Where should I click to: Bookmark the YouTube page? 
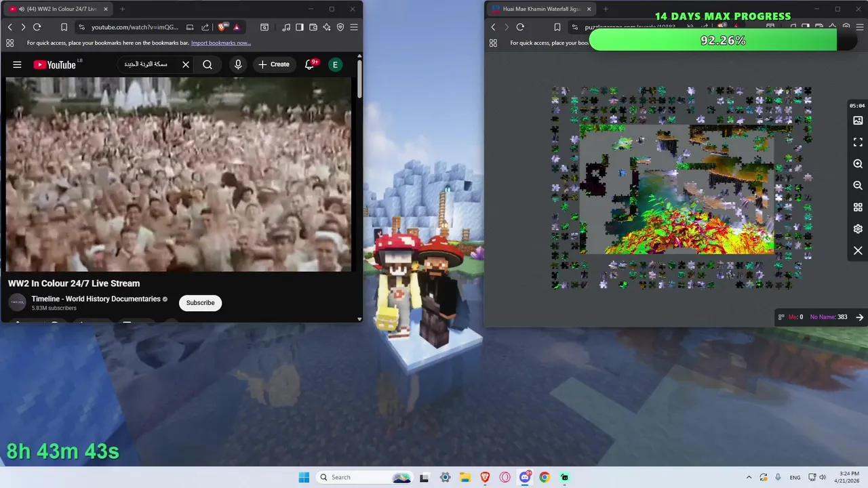64,27
